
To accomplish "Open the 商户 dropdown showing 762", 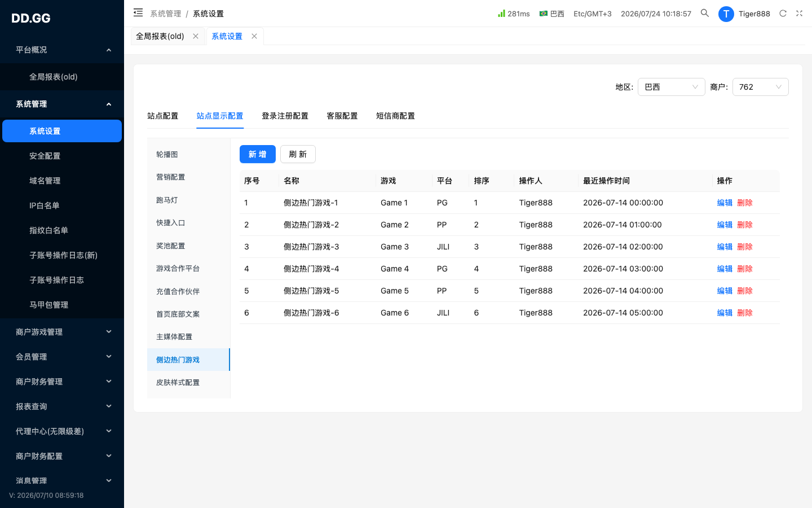I will tap(760, 87).
